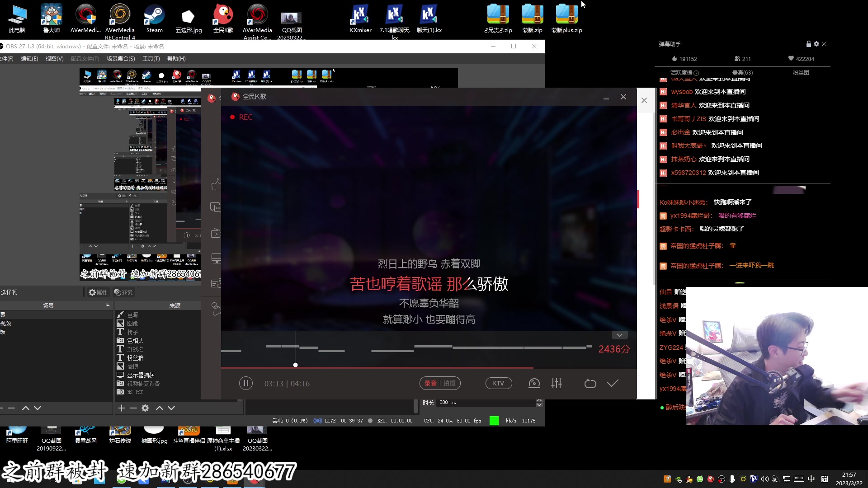Image resolution: width=868 pixels, height=488 pixels.
Task: Click the song progress bar
Action: click(x=429, y=368)
